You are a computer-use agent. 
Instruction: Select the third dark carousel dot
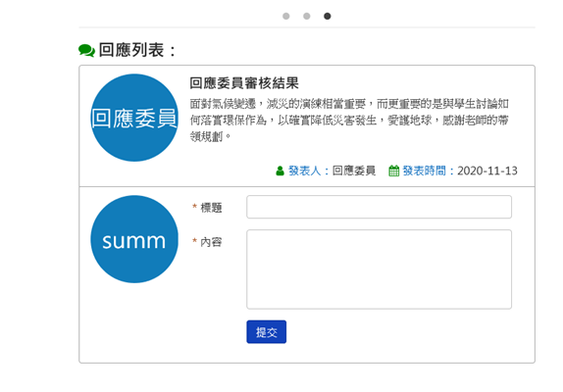328,16
